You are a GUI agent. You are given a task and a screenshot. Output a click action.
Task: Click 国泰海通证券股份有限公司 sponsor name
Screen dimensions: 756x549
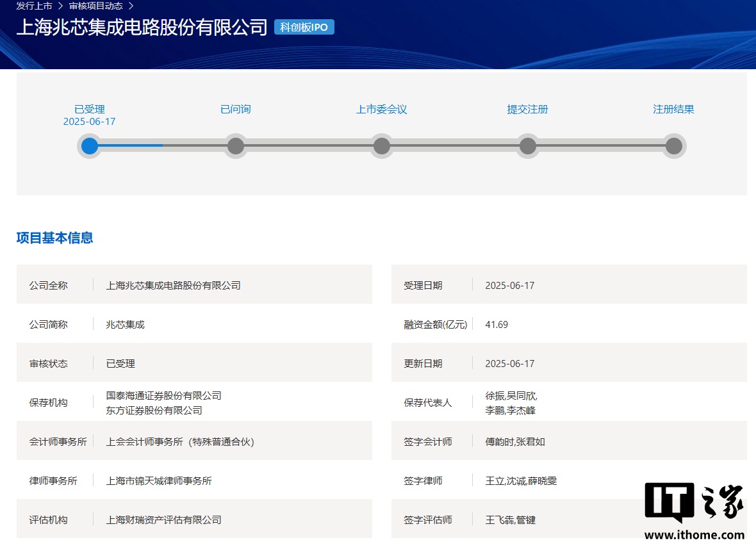[x=164, y=396]
